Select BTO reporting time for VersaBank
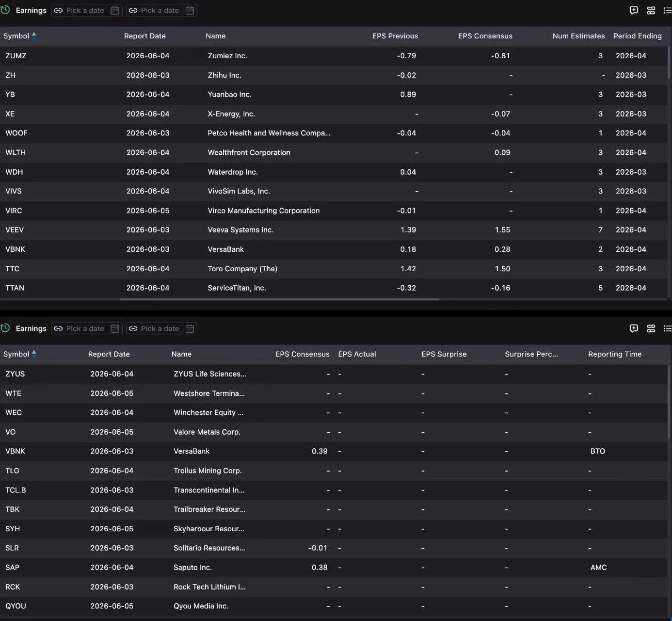Image resolution: width=672 pixels, height=621 pixels. [598, 451]
